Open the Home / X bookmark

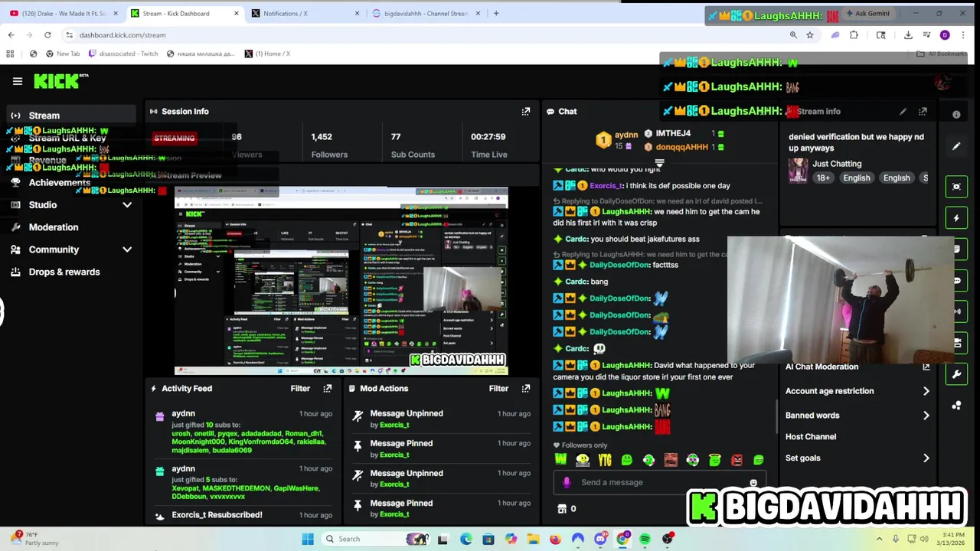267,54
